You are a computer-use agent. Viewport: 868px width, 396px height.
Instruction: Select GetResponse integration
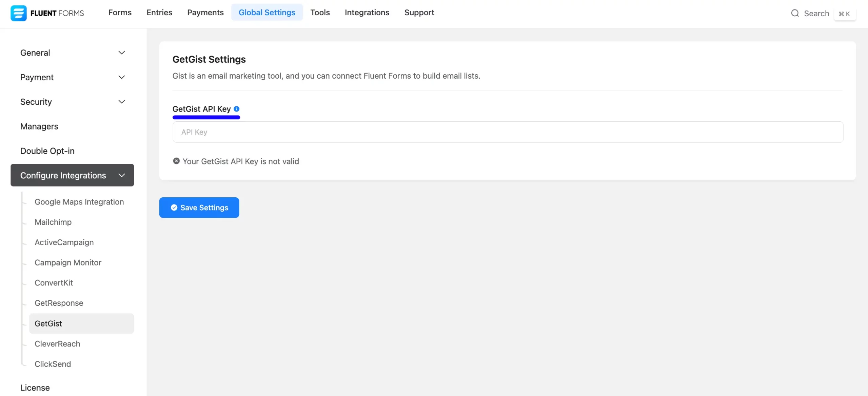tap(59, 303)
